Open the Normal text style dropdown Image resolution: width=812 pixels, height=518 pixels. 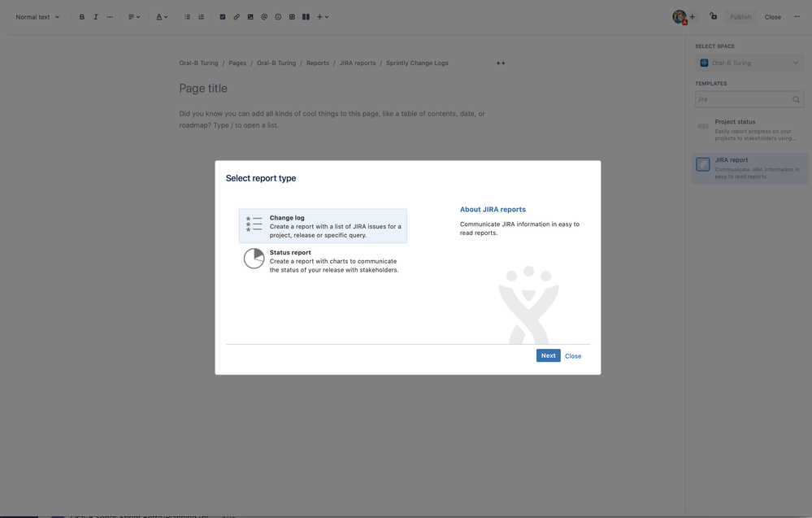click(37, 17)
